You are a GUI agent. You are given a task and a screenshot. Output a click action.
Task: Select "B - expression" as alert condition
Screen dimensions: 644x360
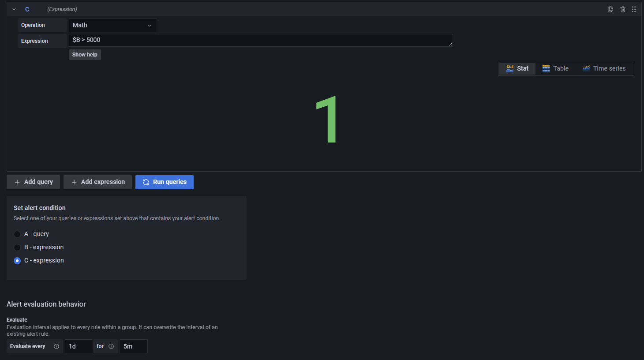click(x=17, y=247)
